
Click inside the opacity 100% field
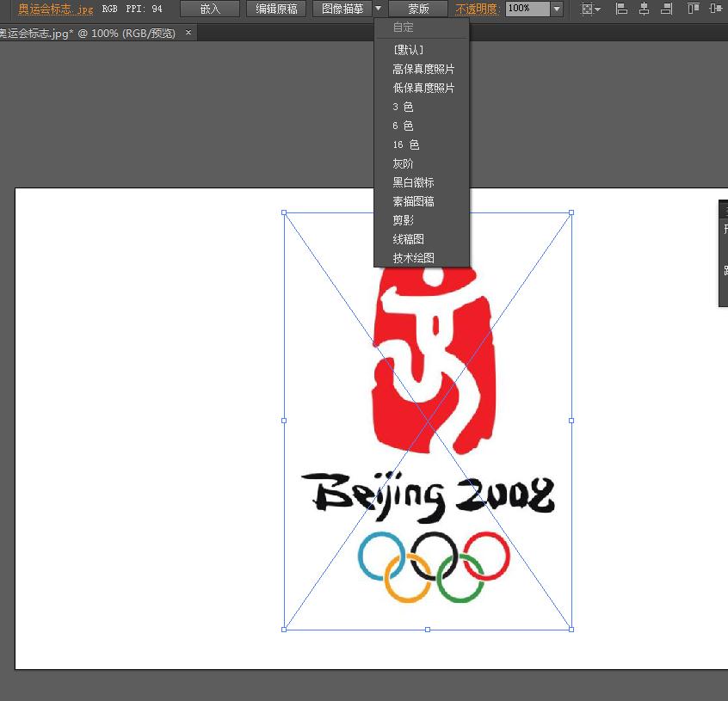pos(527,9)
